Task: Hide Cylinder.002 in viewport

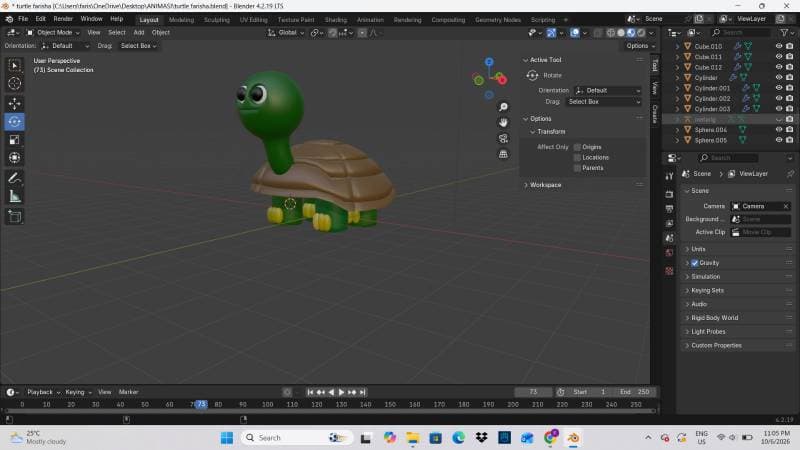Action: click(x=779, y=98)
